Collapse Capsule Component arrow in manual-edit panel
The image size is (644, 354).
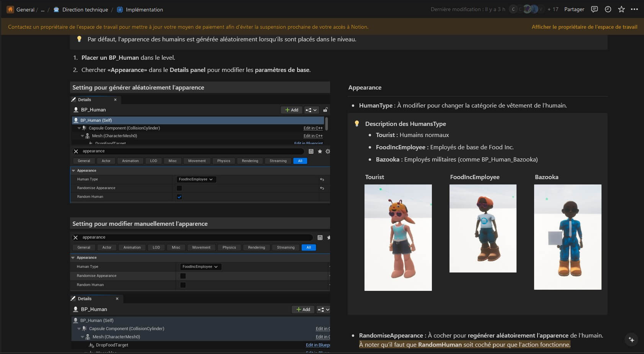point(79,329)
